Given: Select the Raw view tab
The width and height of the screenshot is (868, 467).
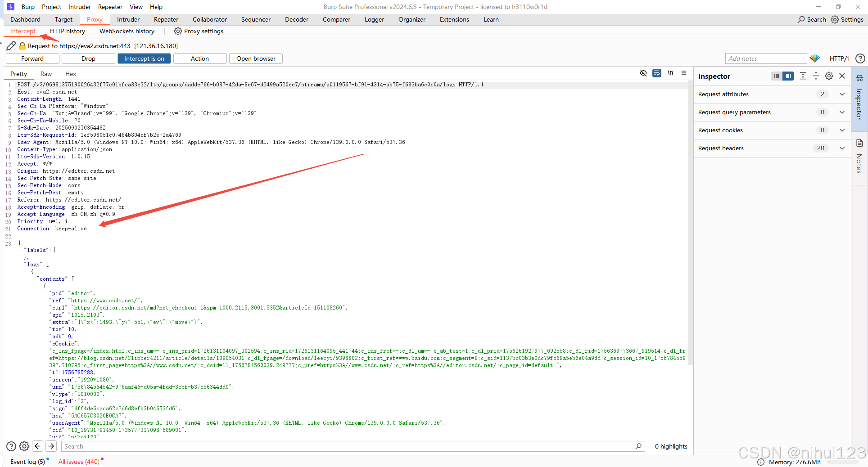Looking at the screenshot, I should click(46, 74).
